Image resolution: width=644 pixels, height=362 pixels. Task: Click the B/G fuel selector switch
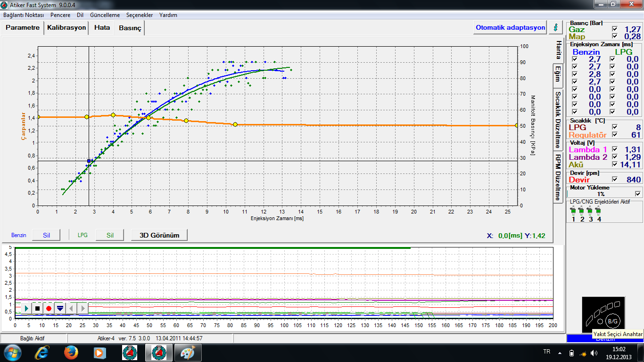[x=612, y=321]
